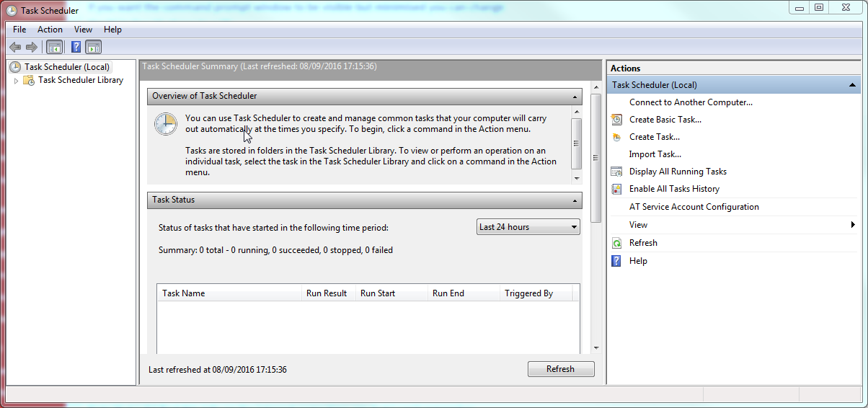Maximize the Task Scheduler window
The image size is (868, 408).
[818, 7]
